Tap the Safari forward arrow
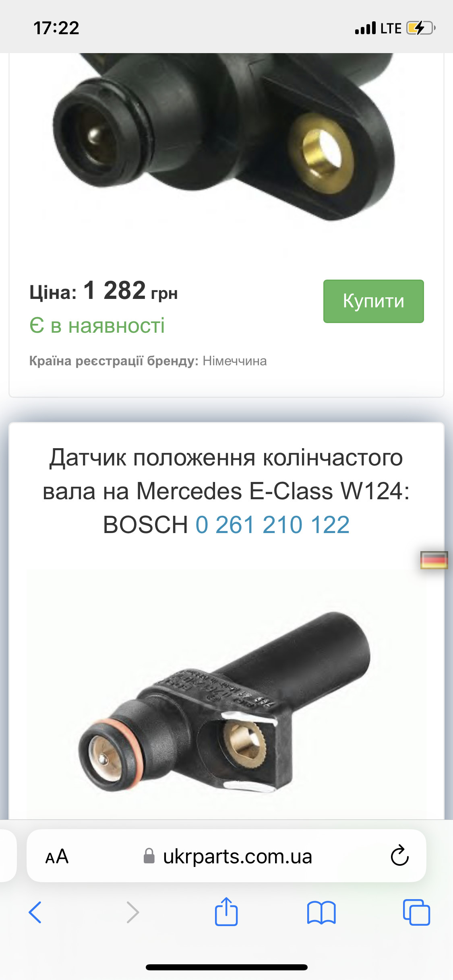 tap(132, 912)
